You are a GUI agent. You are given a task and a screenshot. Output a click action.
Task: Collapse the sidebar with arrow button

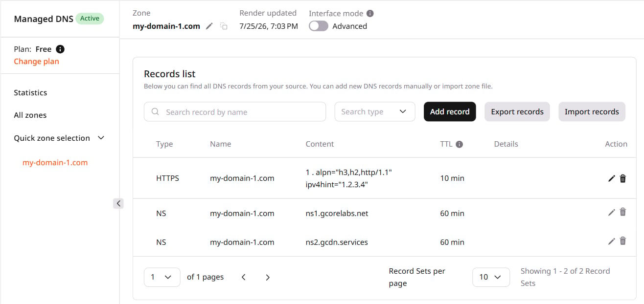click(x=118, y=203)
